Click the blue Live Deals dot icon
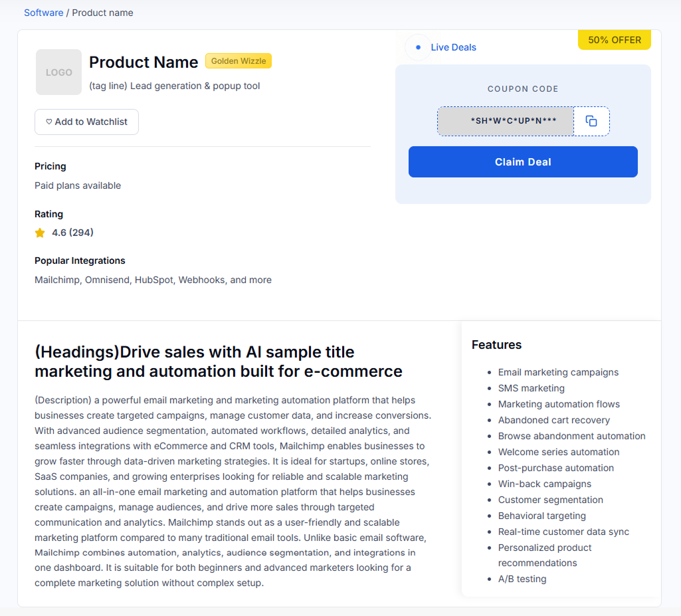The height and width of the screenshot is (616, 681). [x=417, y=47]
